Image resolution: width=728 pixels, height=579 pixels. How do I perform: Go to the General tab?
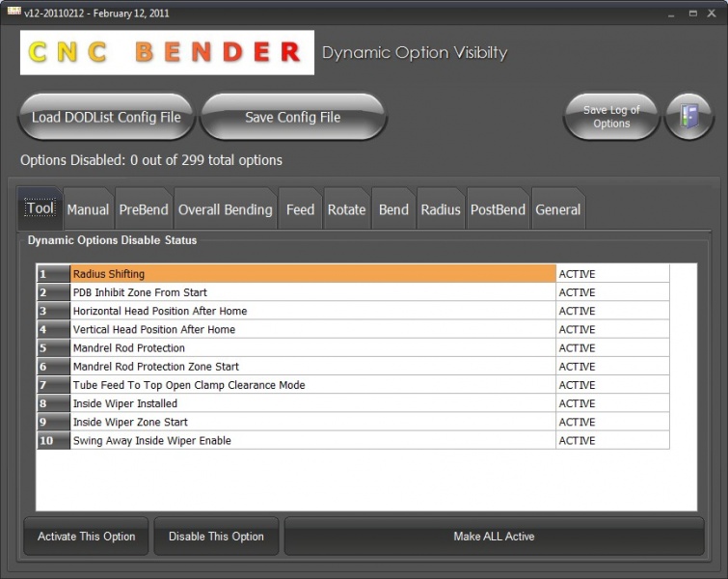tap(557, 209)
